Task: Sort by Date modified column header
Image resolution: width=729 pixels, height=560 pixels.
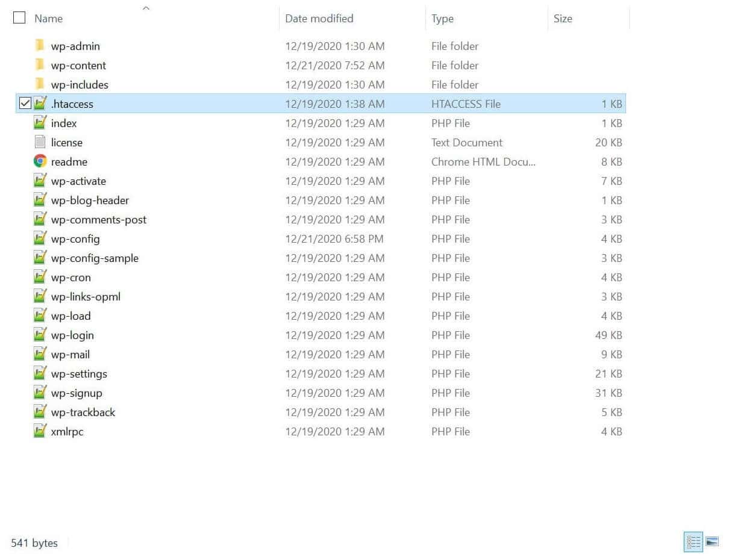Action: (319, 19)
